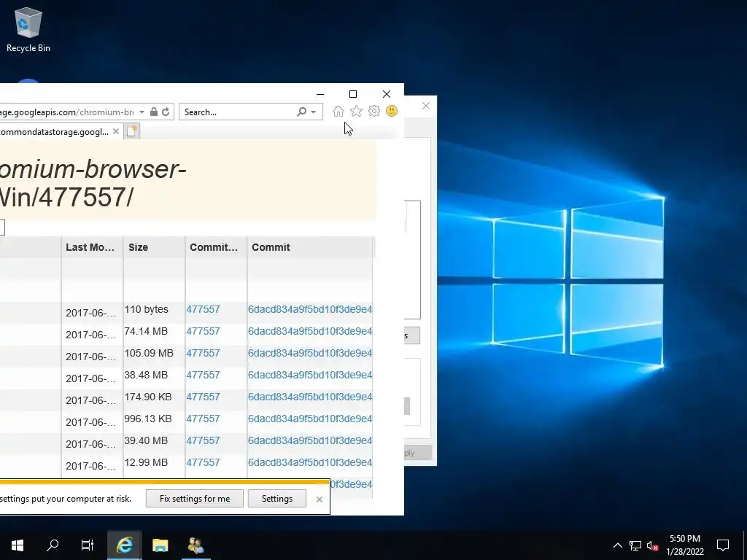Click the search magnifier icon in IE

click(301, 112)
